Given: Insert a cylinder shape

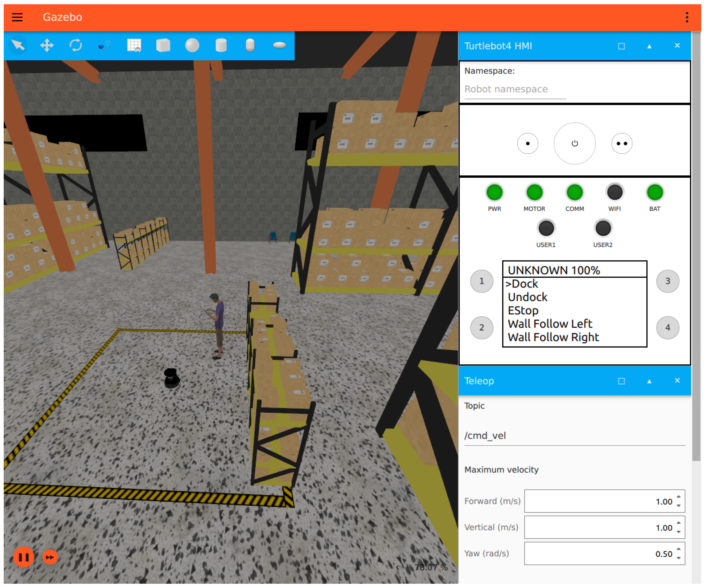Looking at the screenshot, I should [221, 45].
